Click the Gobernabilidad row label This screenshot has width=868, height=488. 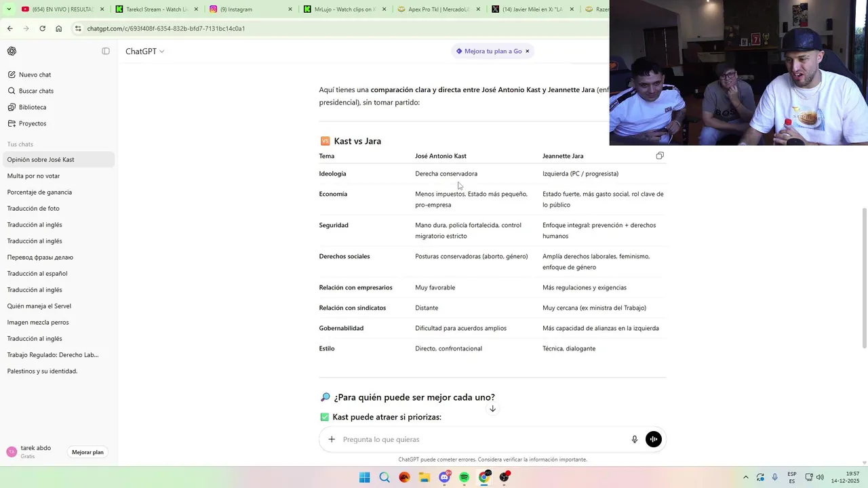(x=341, y=328)
